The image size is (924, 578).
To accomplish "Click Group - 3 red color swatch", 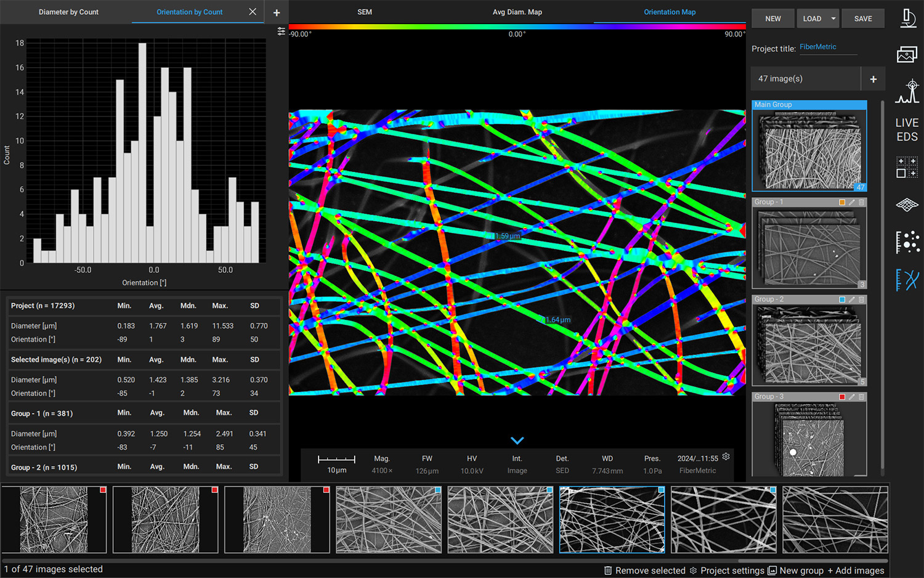I will [x=842, y=397].
